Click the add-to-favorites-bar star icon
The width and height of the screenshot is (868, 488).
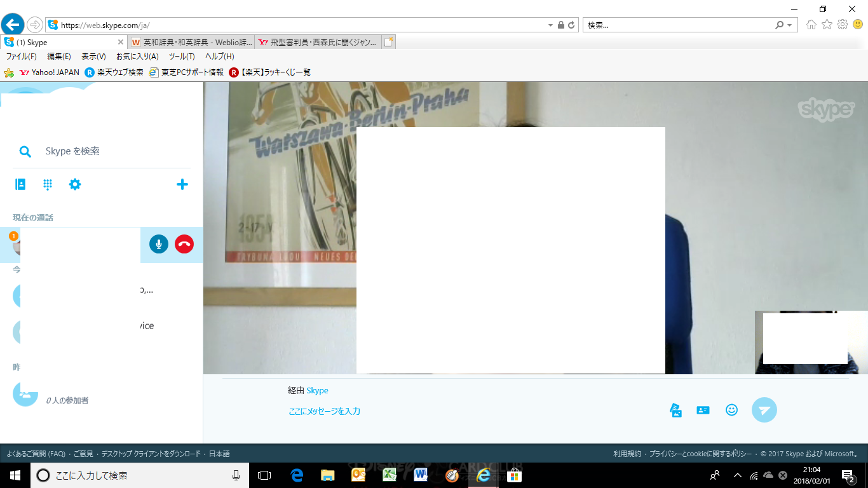[x=9, y=72]
